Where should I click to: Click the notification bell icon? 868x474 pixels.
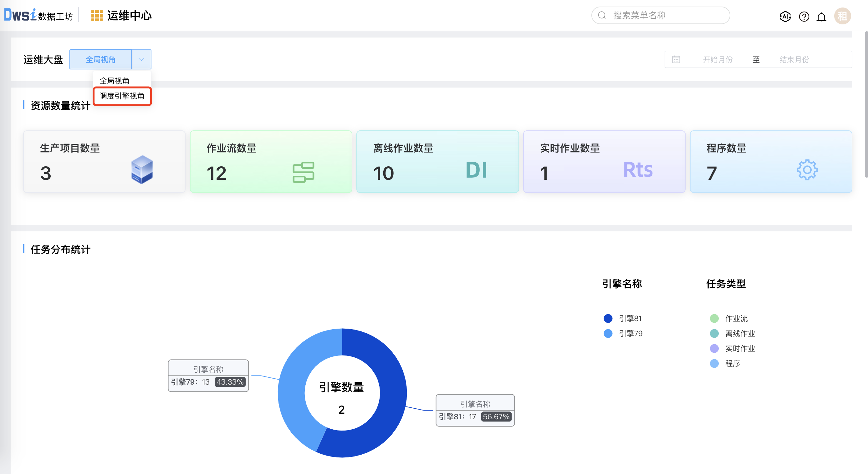[x=821, y=16]
